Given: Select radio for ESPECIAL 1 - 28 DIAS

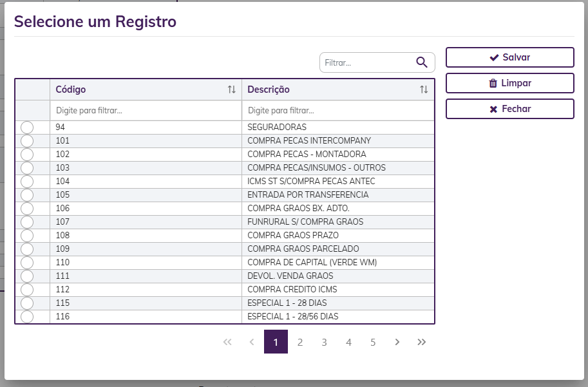Looking at the screenshot, I should 27,303.
